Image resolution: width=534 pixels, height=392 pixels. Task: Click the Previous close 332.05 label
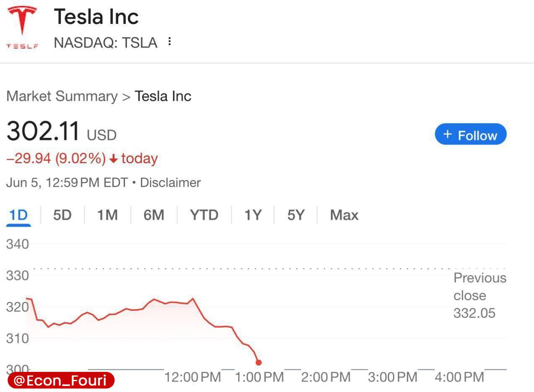coord(480,295)
